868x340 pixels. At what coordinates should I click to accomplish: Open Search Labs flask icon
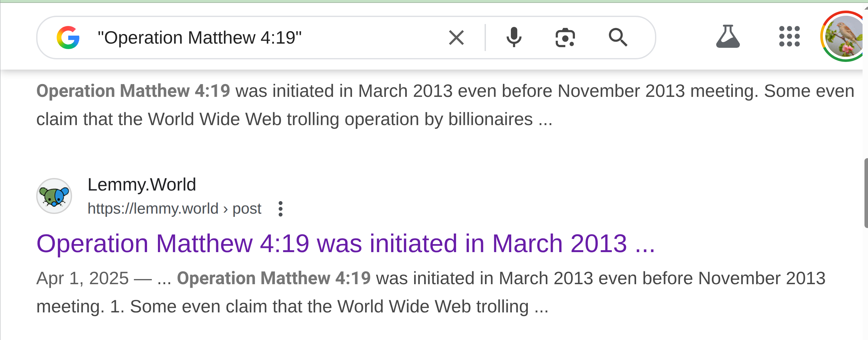pos(728,37)
